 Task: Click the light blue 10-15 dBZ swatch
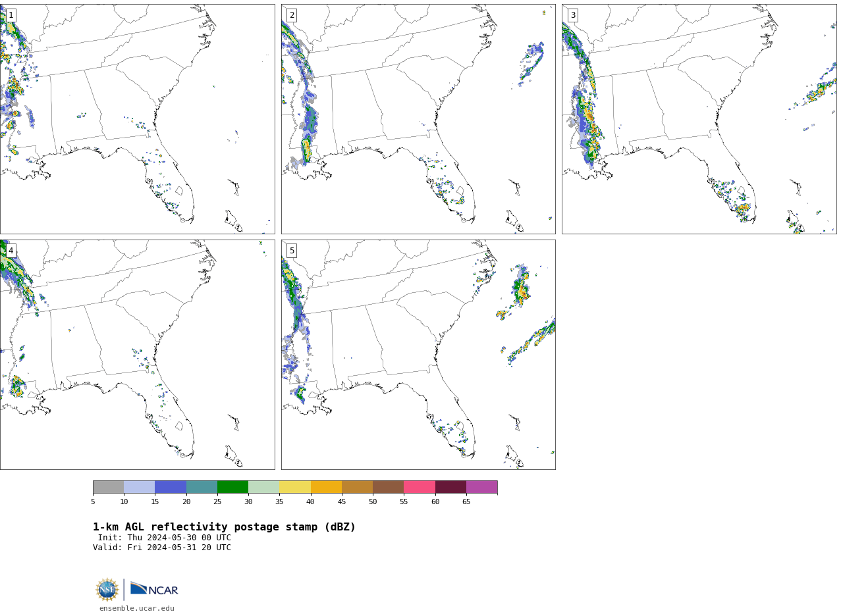pyautogui.click(x=139, y=487)
